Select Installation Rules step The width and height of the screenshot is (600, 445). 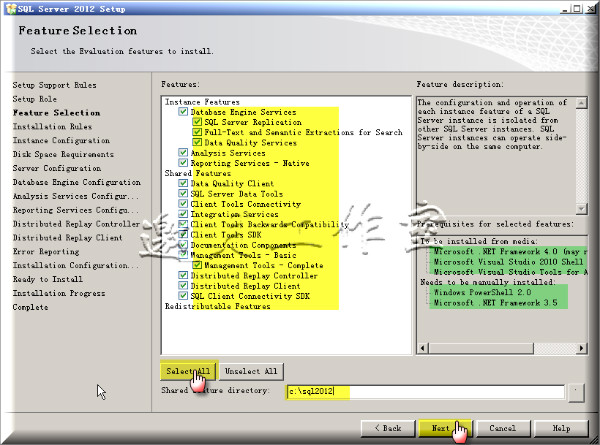point(52,126)
